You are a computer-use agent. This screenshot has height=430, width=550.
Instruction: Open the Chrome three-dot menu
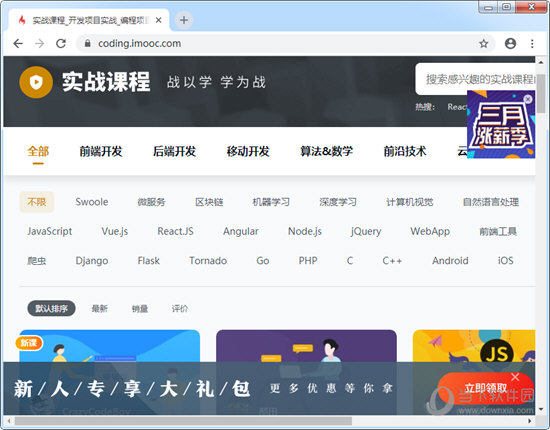tap(532, 43)
